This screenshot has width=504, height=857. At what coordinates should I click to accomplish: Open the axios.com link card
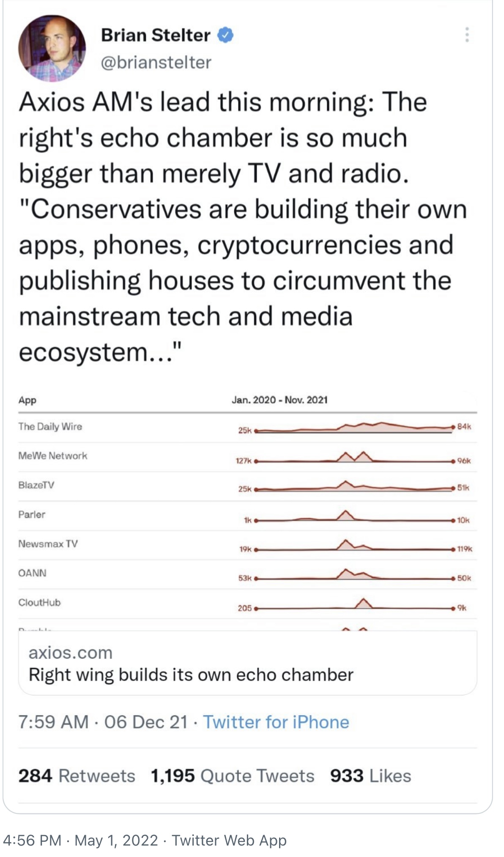[x=248, y=663]
